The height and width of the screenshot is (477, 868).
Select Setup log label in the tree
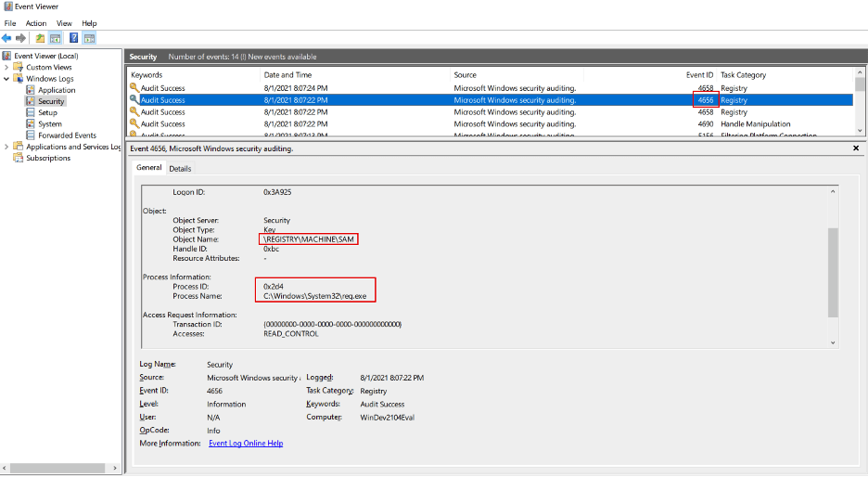coord(47,112)
